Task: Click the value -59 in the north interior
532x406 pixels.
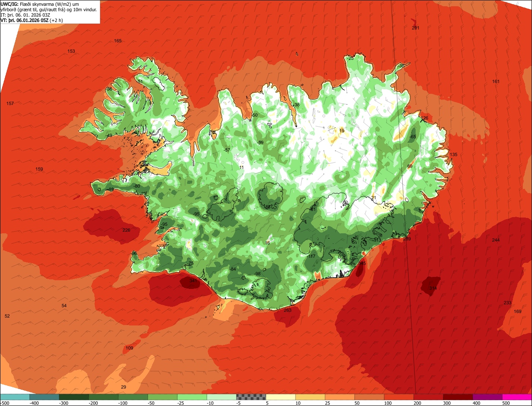Action: pyautogui.click(x=260, y=143)
